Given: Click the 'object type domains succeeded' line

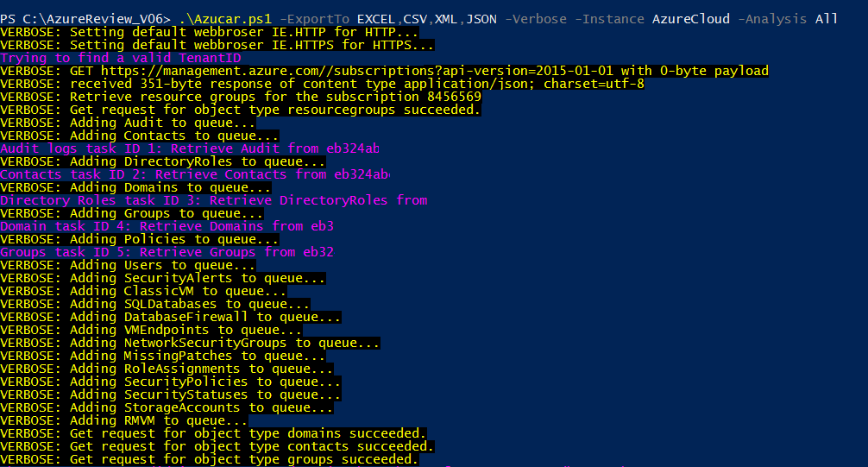Looking at the screenshot, I should [x=213, y=433].
